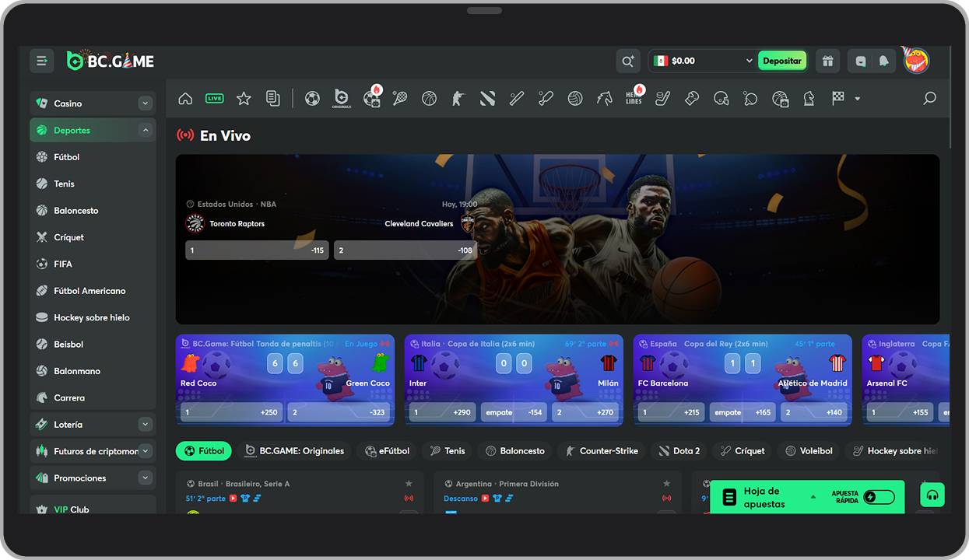The height and width of the screenshot is (560, 969).
Task: Open the headset support icon
Action: coord(932,495)
